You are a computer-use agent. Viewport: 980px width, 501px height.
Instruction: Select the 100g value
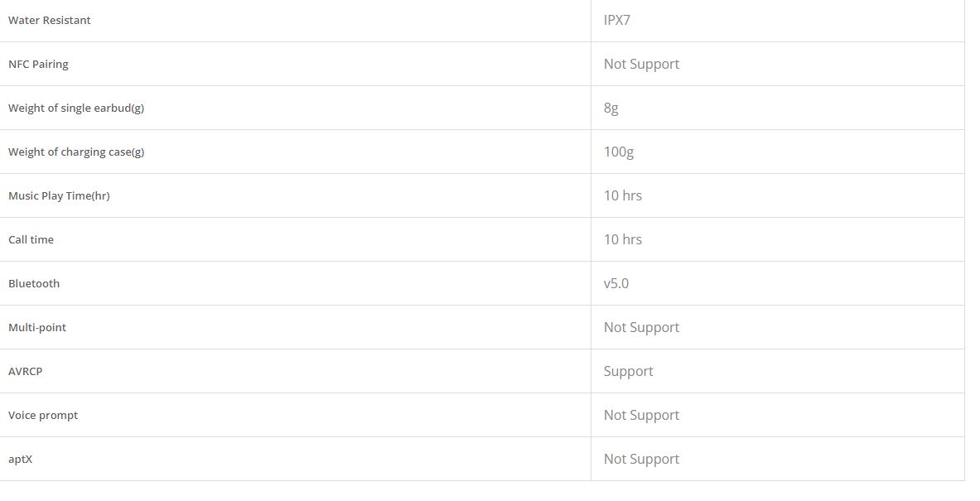pyautogui.click(x=619, y=152)
